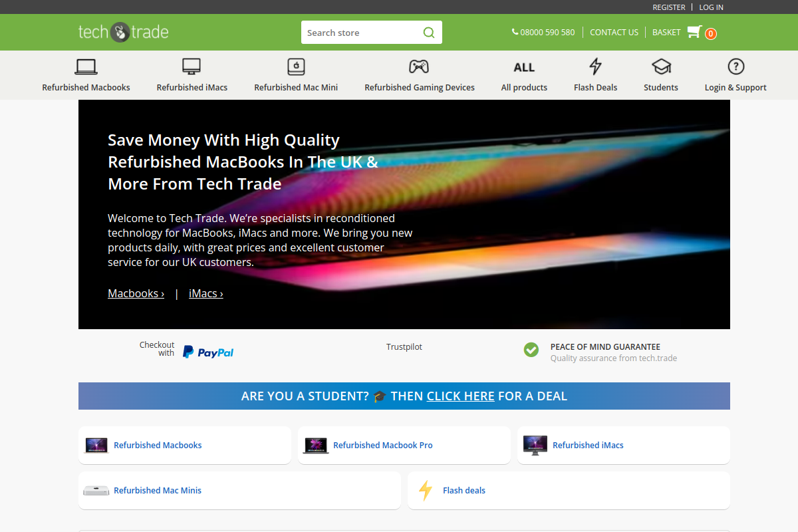Click the ALL icon for all products
The image size is (798, 532).
click(x=524, y=67)
